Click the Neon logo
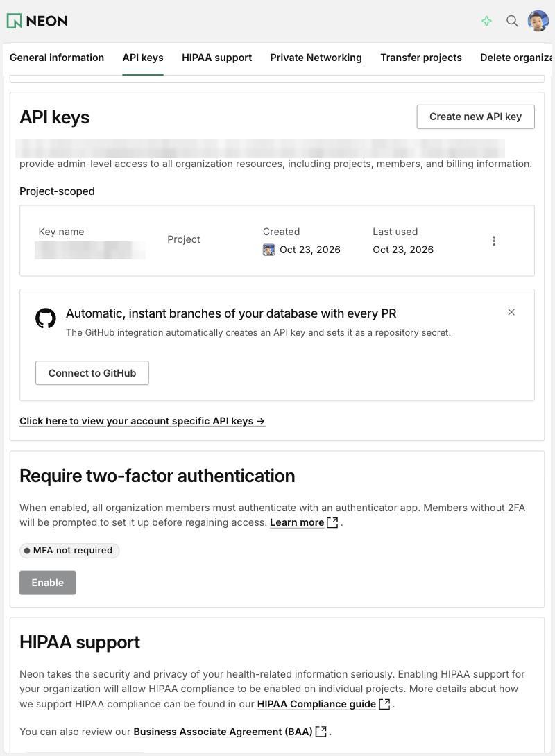The width and height of the screenshot is (555, 756). (x=37, y=21)
